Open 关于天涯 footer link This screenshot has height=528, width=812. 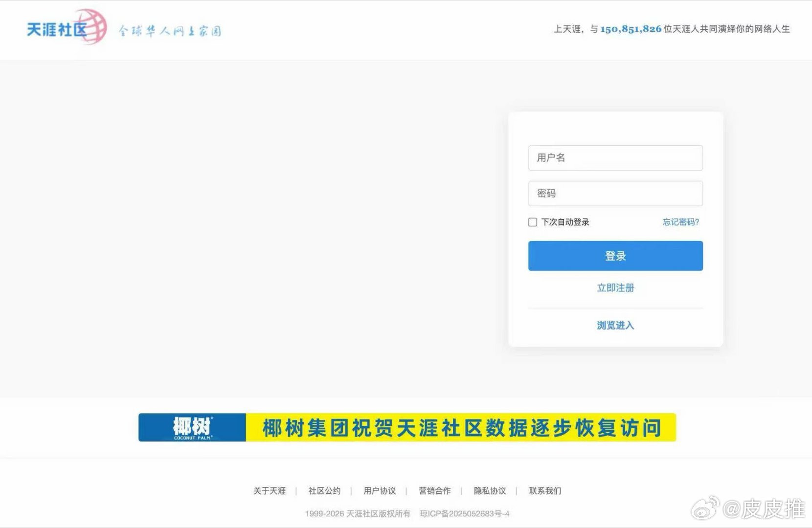tap(270, 490)
